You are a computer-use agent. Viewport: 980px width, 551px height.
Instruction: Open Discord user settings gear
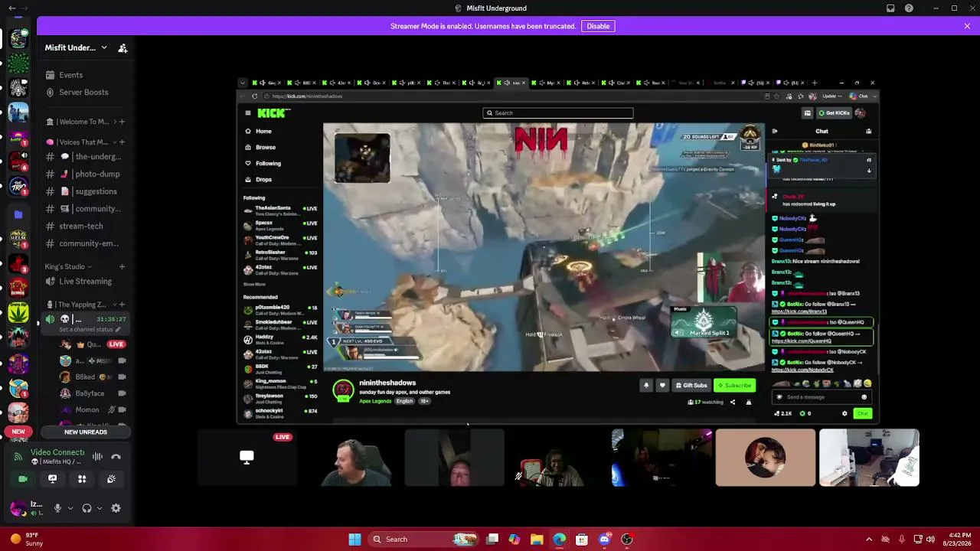click(x=116, y=508)
